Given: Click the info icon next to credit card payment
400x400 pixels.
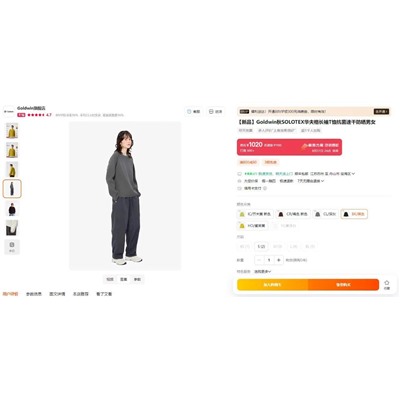Looking at the screenshot, I should point(265,188).
